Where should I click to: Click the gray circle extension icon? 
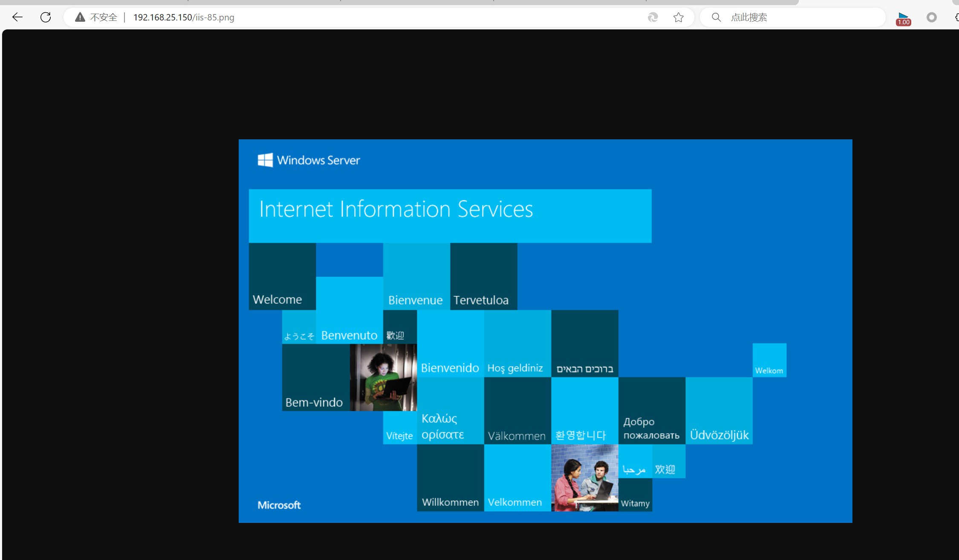[931, 17]
